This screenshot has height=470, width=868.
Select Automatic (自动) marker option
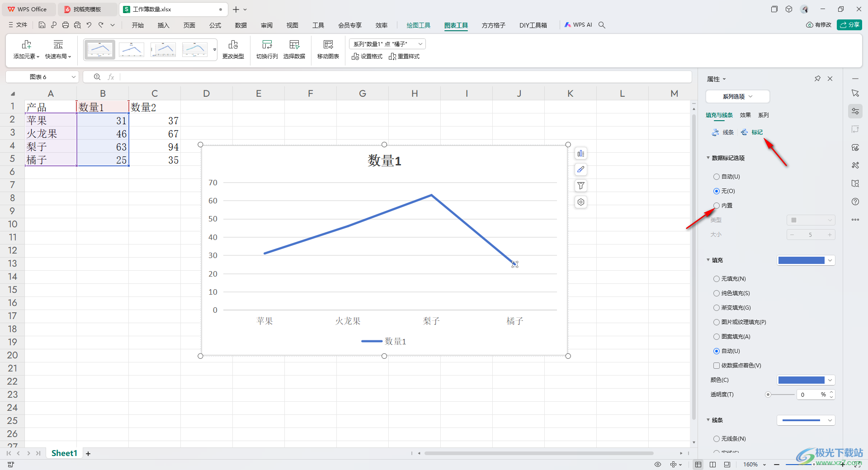click(x=726, y=177)
